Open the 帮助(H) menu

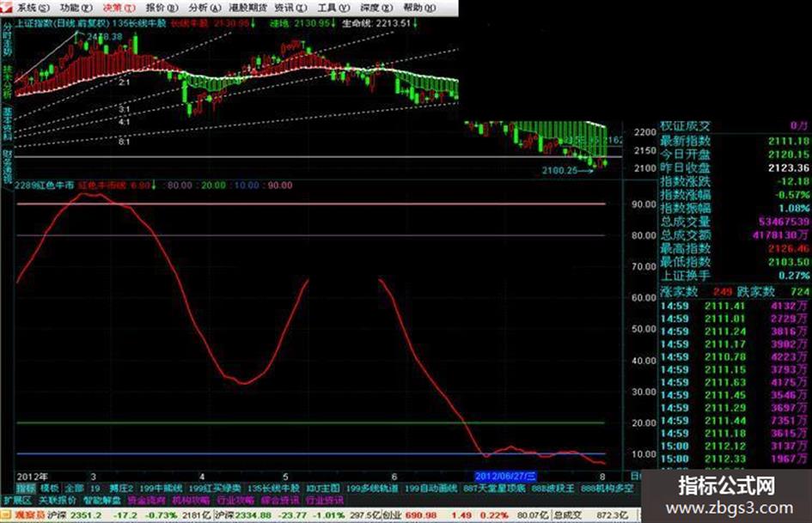[x=419, y=8]
